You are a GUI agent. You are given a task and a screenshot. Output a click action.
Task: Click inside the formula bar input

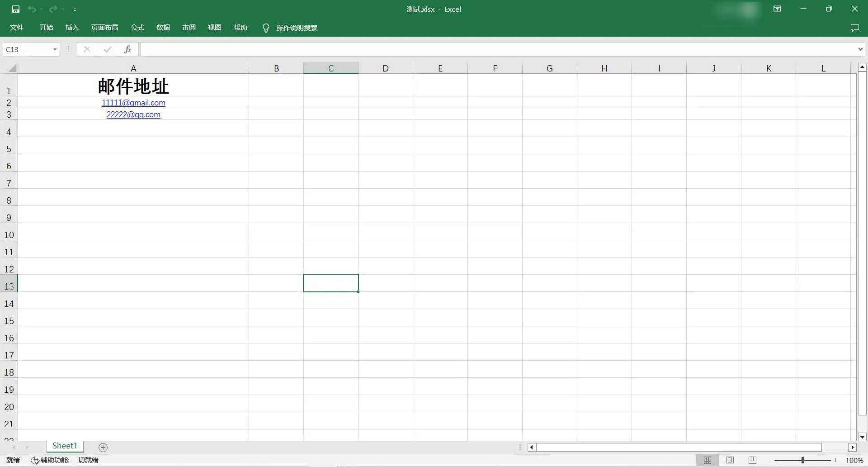tap(498, 49)
